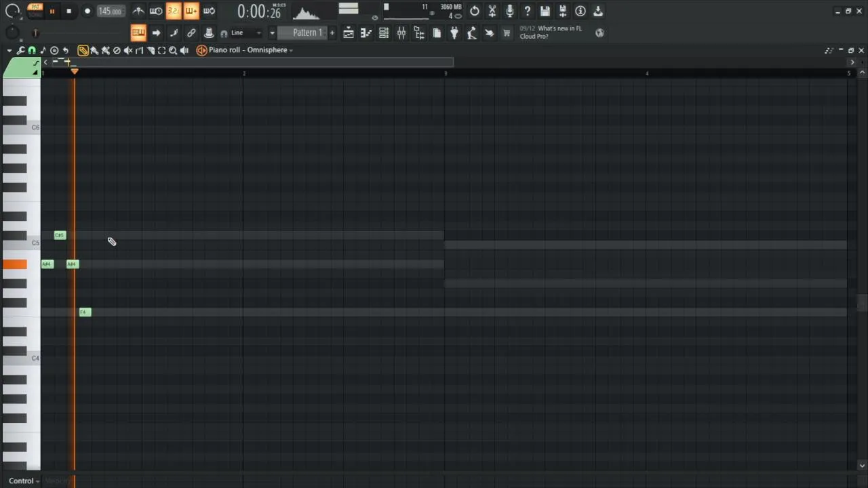Open the Line snap dropdown
Screen dimensions: 868x488
coord(246,33)
